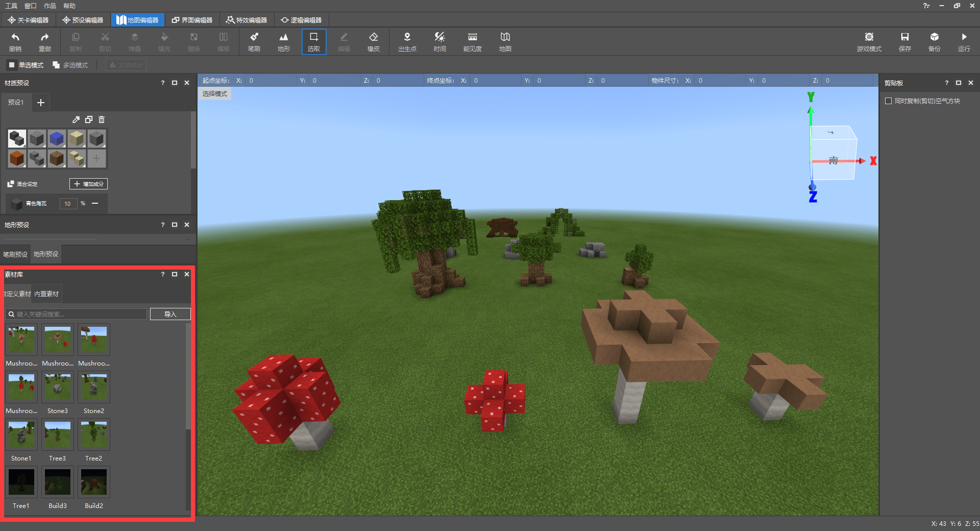
Task: Activate the Select (选取) tool
Action: (x=314, y=42)
